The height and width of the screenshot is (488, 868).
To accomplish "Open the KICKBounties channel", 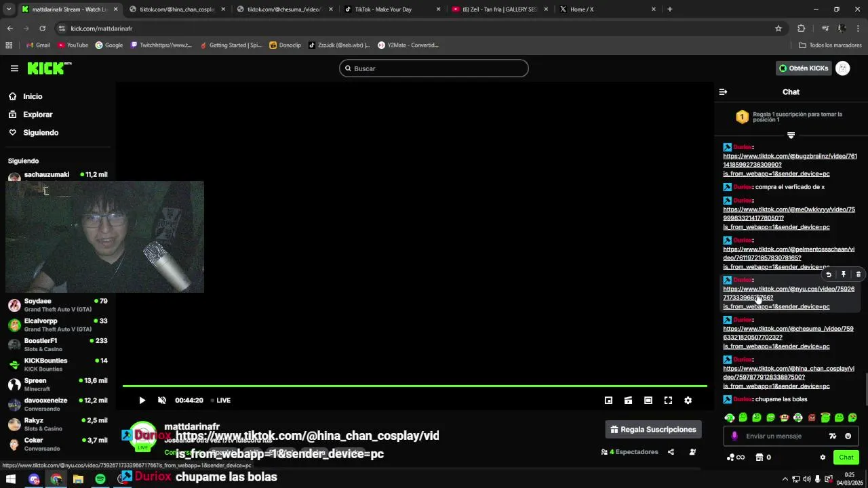I will tap(58, 365).
